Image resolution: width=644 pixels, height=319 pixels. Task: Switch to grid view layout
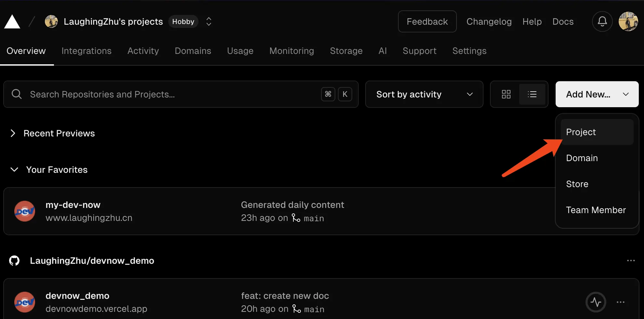pos(506,94)
